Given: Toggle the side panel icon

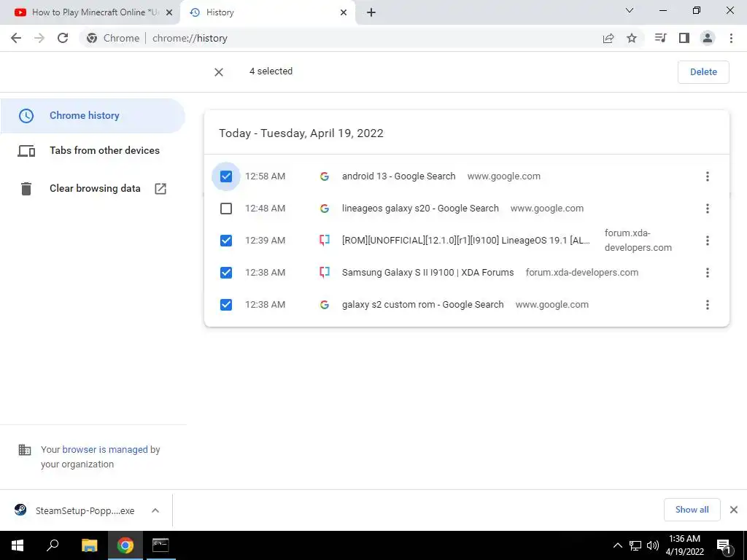Looking at the screenshot, I should (x=684, y=38).
